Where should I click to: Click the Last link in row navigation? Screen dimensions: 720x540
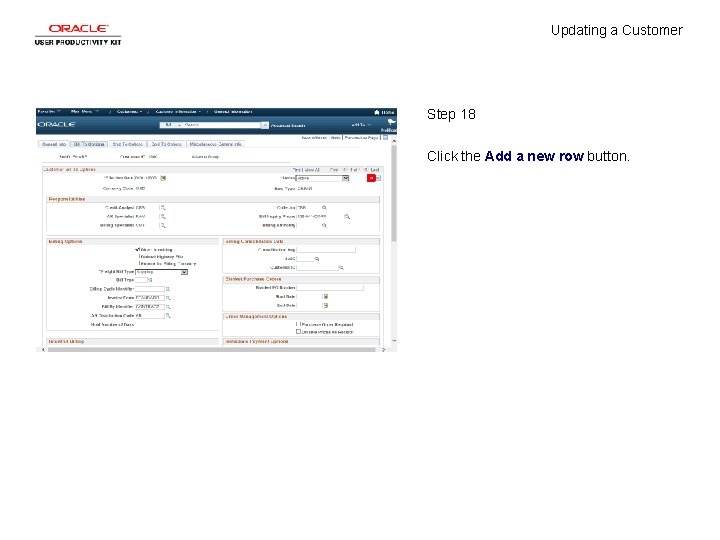click(375, 170)
